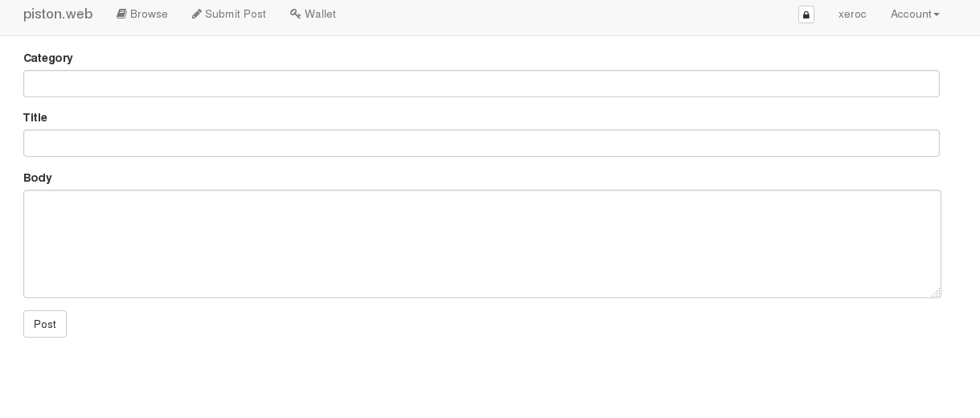Screen dimensions: 980x418
Task: Click the pencil icon beside Submit Post
Action: (x=196, y=14)
